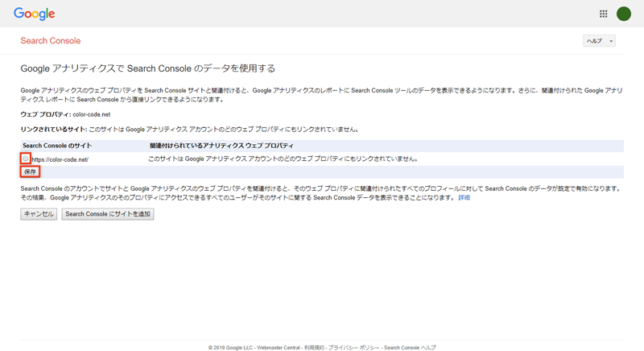This screenshot has width=644, height=351.
Task: Open the ヘルプ help dropdown
Action: tap(599, 40)
